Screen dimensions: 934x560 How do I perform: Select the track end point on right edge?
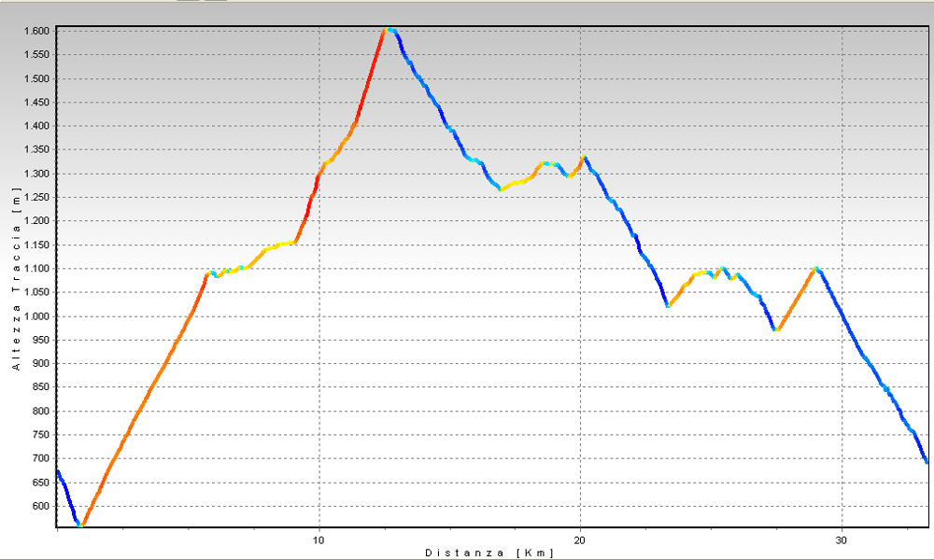[x=927, y=461]
